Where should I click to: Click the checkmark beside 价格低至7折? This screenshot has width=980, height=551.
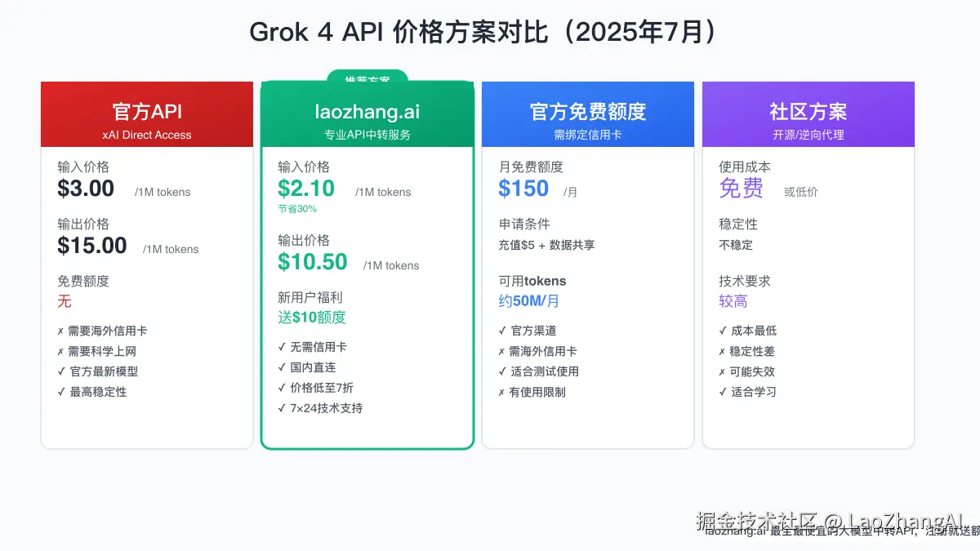pyautogui.click(x=279, y=387)
